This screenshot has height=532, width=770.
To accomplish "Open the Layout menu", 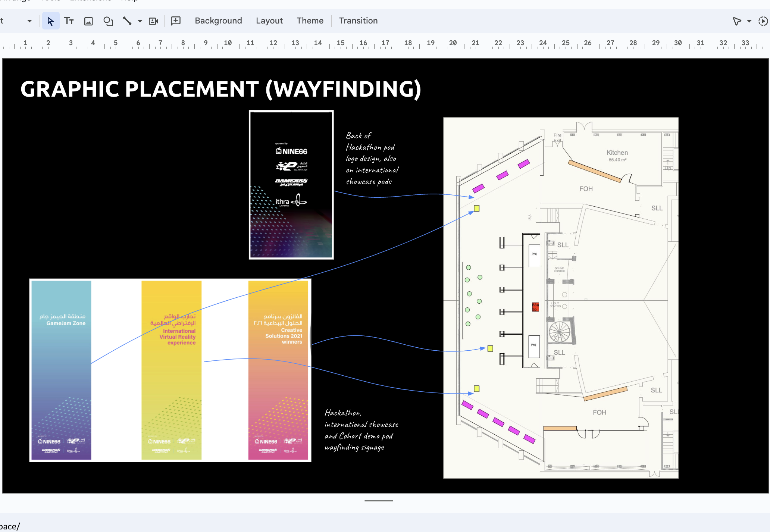I will (269, 21).
